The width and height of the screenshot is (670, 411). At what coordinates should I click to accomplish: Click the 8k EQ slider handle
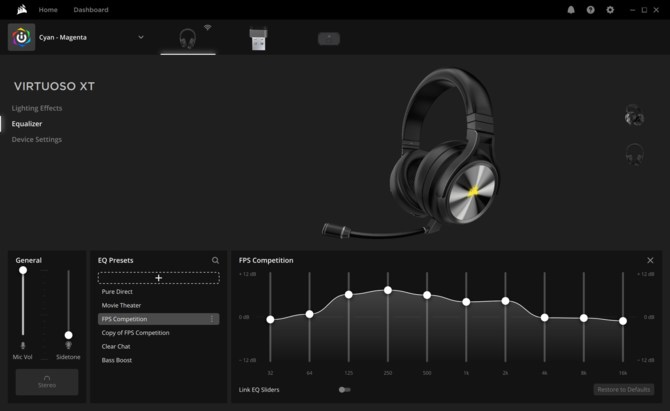point(584,318)
